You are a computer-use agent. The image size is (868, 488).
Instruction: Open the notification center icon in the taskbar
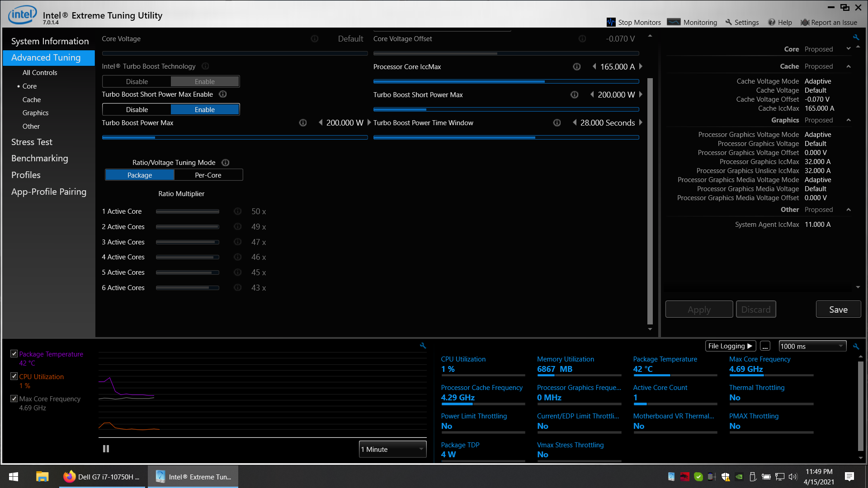pyautogui.click(x=849, y=477)
